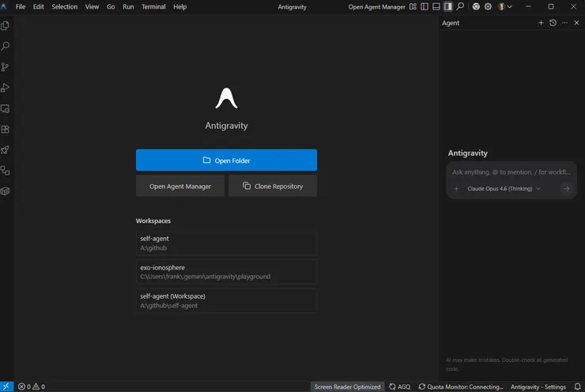This screenshot has width=585, height=392.
Task: Click Open Agent Manager welcome button
Action: pyautogui.click(x=180, y=186)
